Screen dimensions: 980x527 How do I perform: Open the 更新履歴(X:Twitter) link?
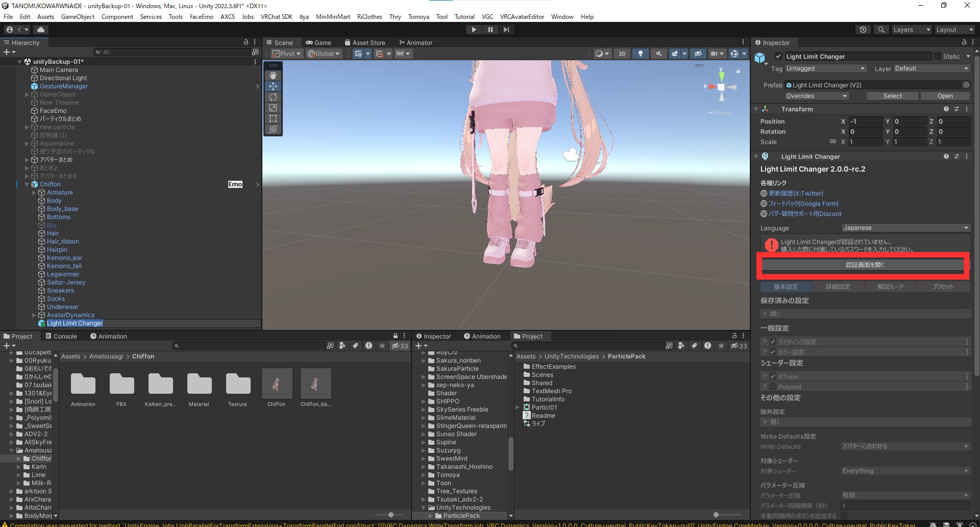pos(795,193)
